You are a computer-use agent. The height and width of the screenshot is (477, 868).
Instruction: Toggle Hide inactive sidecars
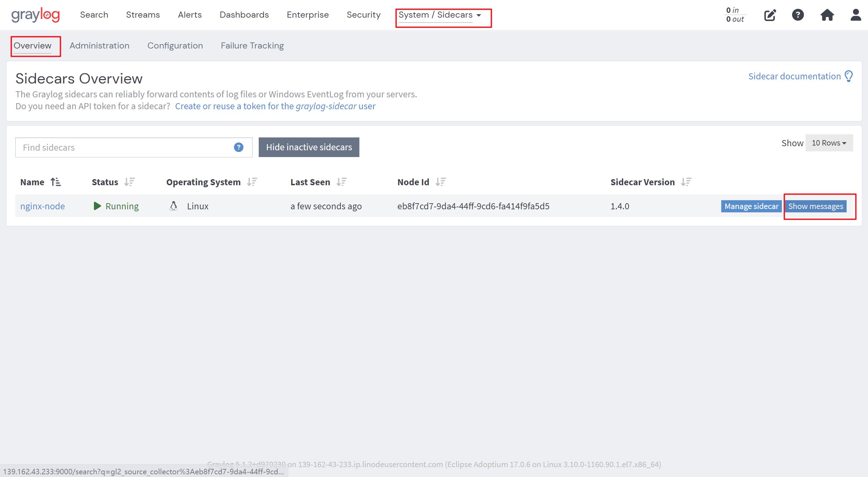[x=309, y=147]
